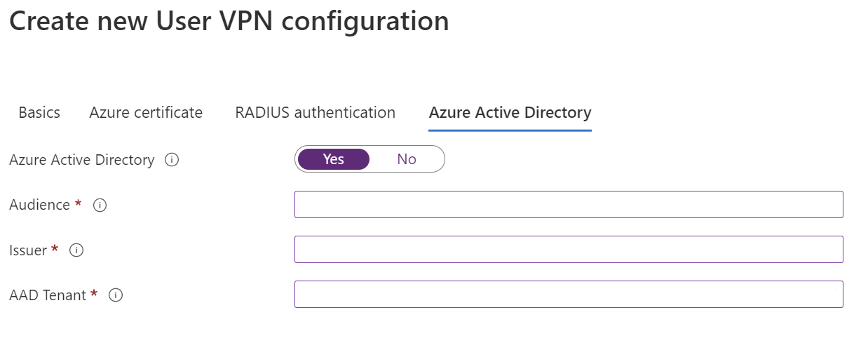
Task: Click the AAD Tenant text field
Action: pyautogui.click(x=568, y=295)
